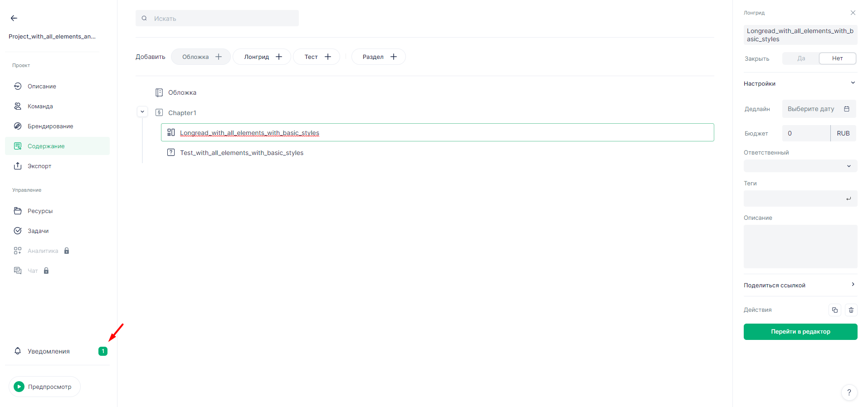Viewport: 868px width, 407px height.
Task: Add a new Тест element
Action: coord(317,57)
